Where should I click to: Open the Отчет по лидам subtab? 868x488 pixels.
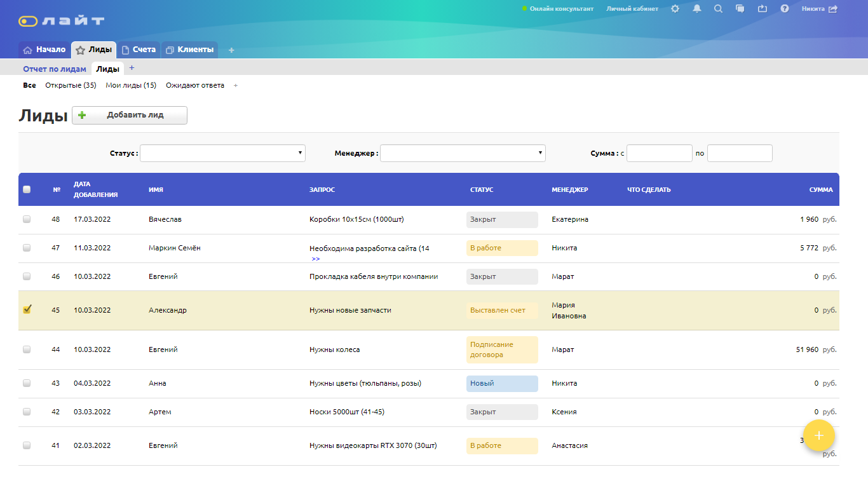tap(55, 69)
